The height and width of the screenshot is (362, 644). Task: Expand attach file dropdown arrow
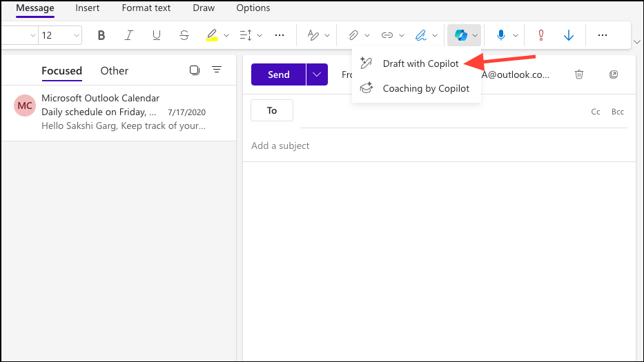367,36
